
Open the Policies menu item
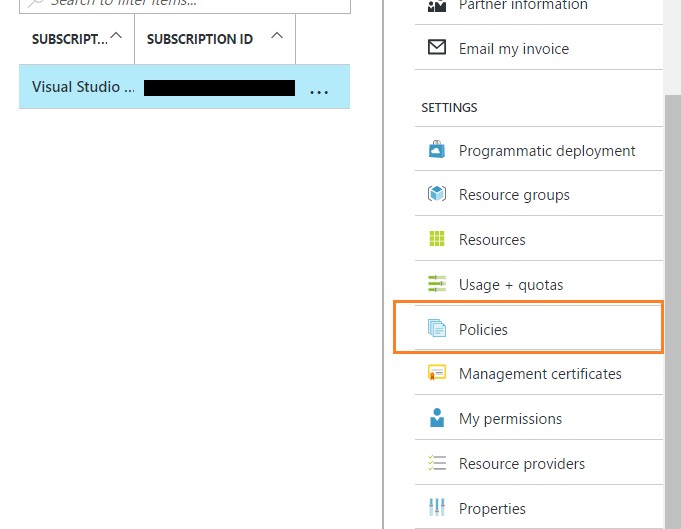(x=483, y=329)
